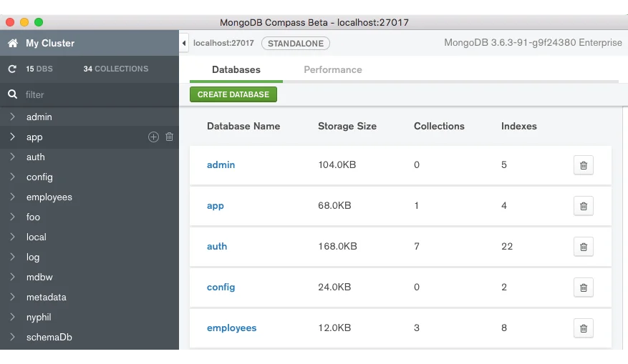Expand the config database tree

(x=12, y=177)
